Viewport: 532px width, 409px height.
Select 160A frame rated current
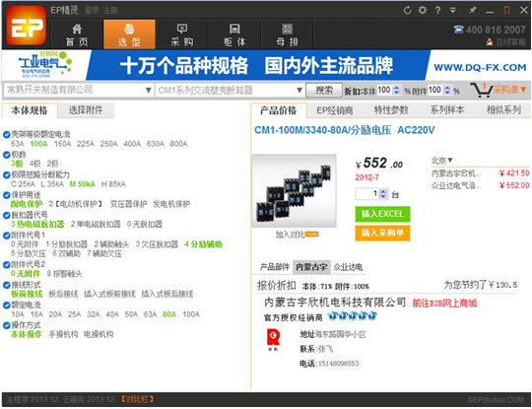62,144
